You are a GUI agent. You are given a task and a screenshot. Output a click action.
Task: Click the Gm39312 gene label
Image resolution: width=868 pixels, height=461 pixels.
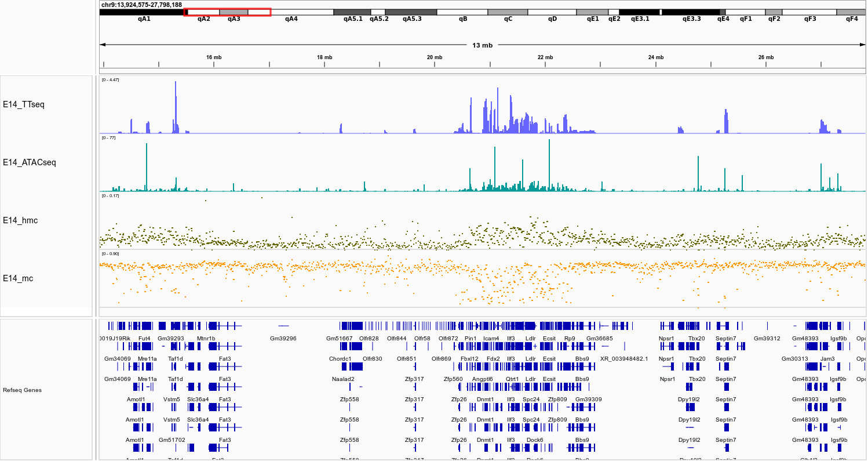767,338
